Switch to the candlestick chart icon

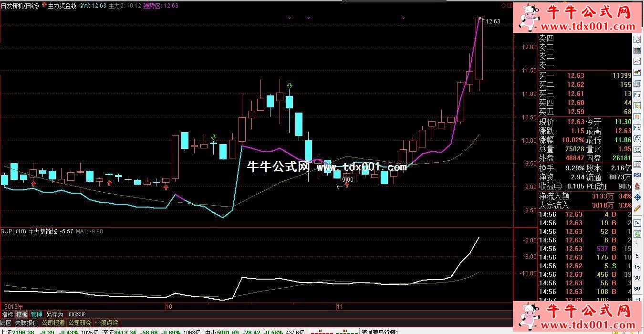pyautogui.click(x=637, y=72)
